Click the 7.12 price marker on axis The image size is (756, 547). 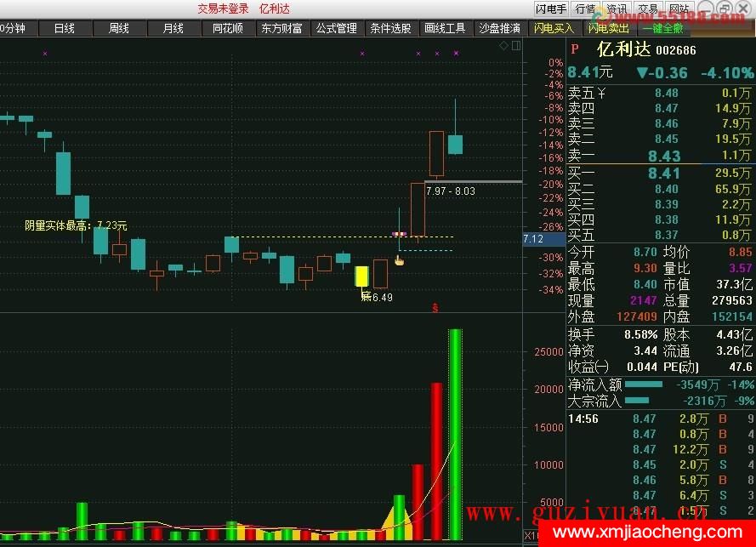[x=534, y=240]
